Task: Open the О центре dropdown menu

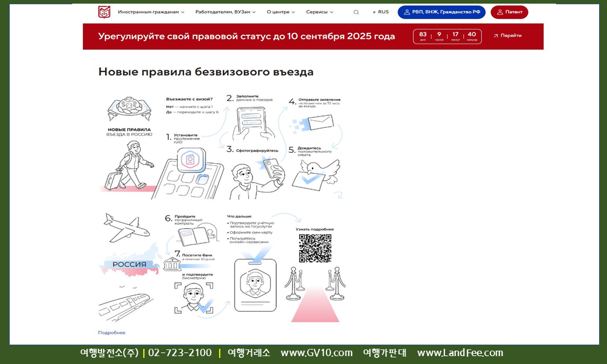Action: 281,12
